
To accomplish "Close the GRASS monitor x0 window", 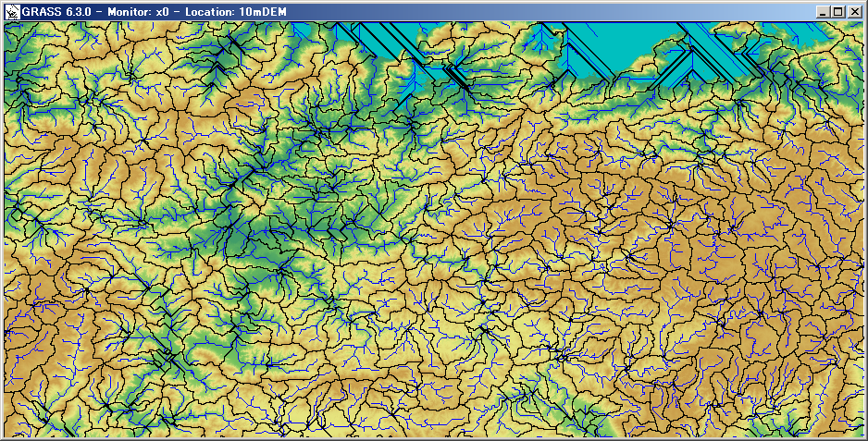I will pyautogui.click(x=853, y=12).
